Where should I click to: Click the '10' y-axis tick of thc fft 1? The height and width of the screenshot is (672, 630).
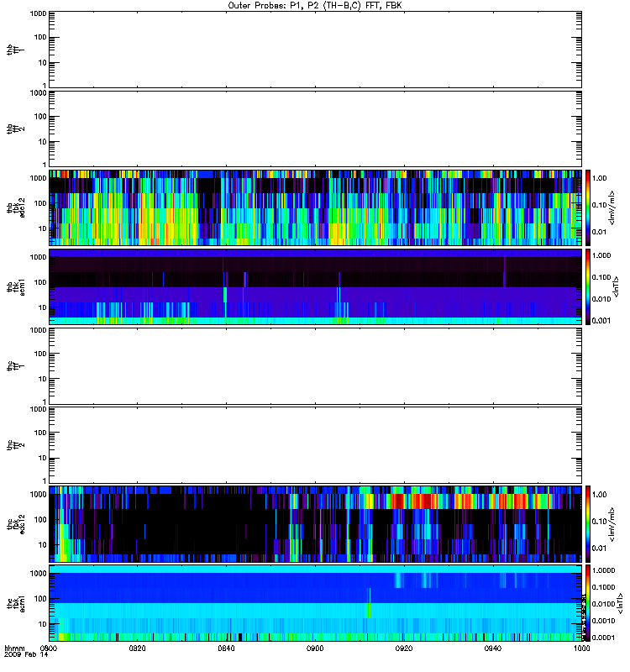point(43,379)
